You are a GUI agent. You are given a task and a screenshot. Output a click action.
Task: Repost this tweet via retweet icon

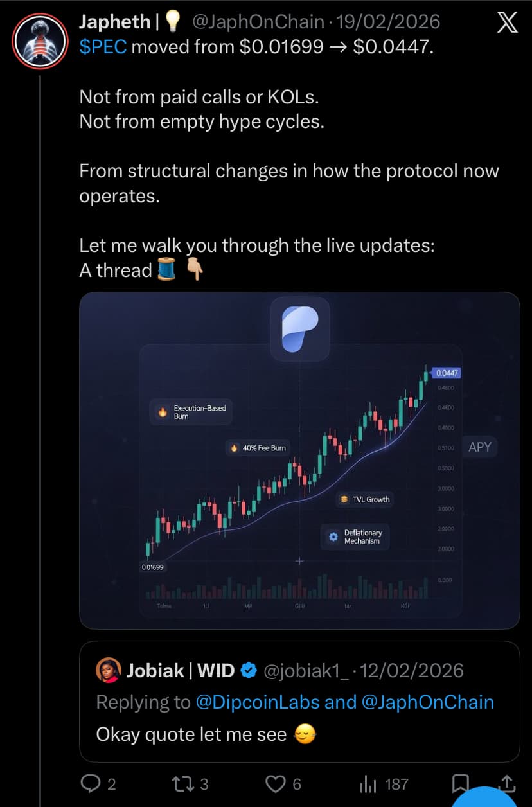click(x=183, y=783)
